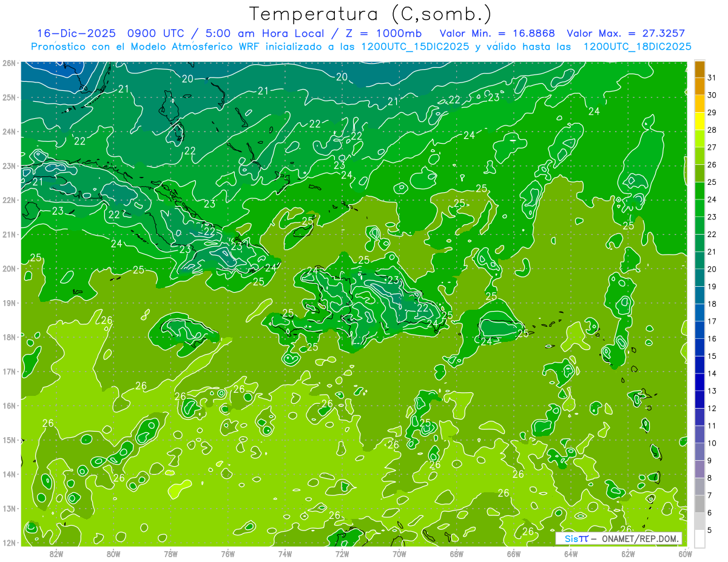The width and height of the screenshot is (728, 562).
Task: Click the "12N" latitude axis label
Action: 8,543
